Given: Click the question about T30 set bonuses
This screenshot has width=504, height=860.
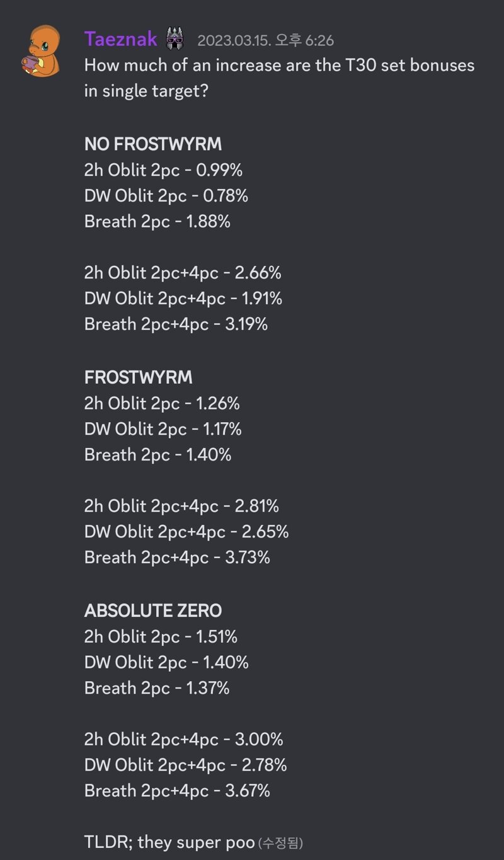Looking at the screenshot, I should tap(280, 78).
